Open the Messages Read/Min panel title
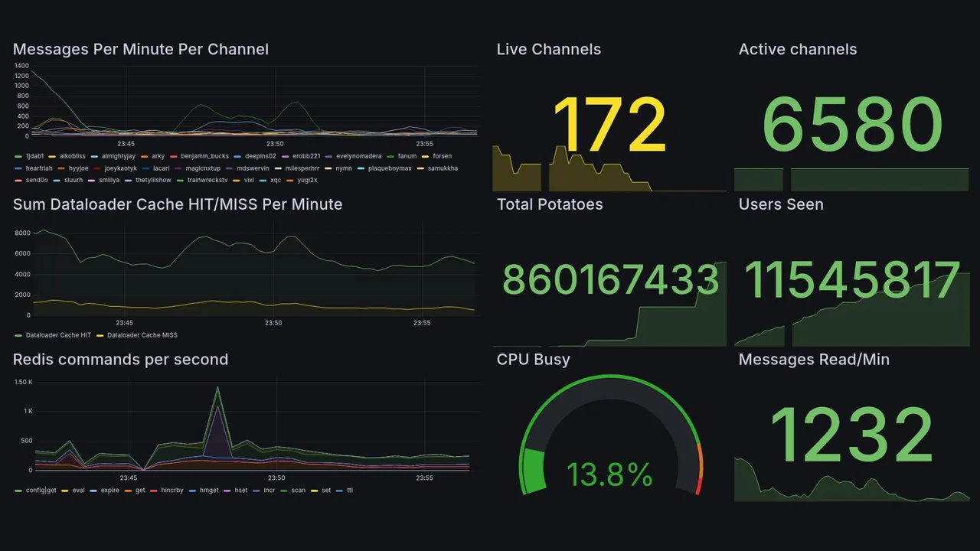 tap(814, 360)
